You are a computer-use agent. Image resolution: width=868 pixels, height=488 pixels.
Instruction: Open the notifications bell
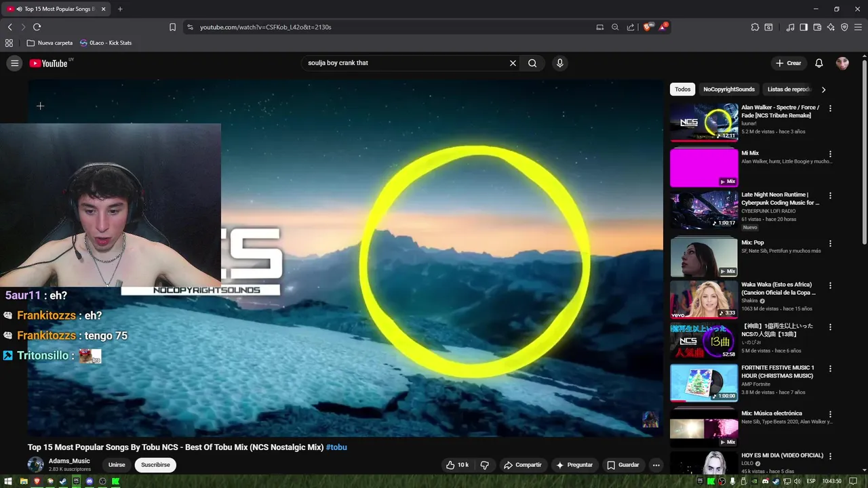[x=819, y=63]
